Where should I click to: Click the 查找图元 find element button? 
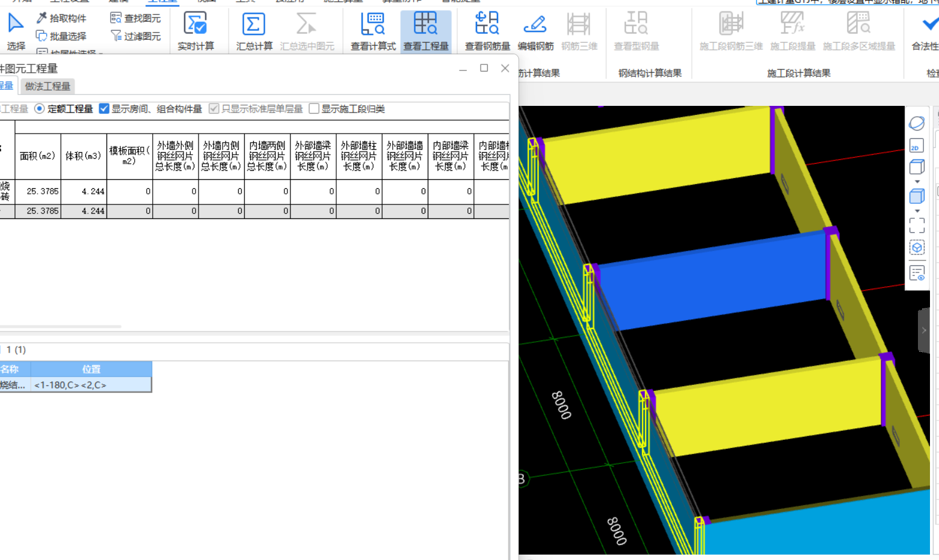[135, 18]
